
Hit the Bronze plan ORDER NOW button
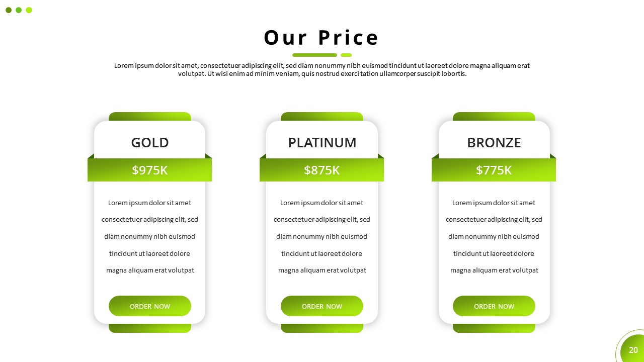pos(494,306)
